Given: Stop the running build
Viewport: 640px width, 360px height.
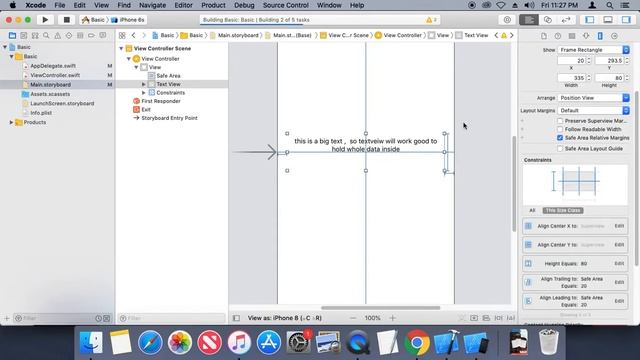Looking at the screenshot, I should (x=67, y=20).
